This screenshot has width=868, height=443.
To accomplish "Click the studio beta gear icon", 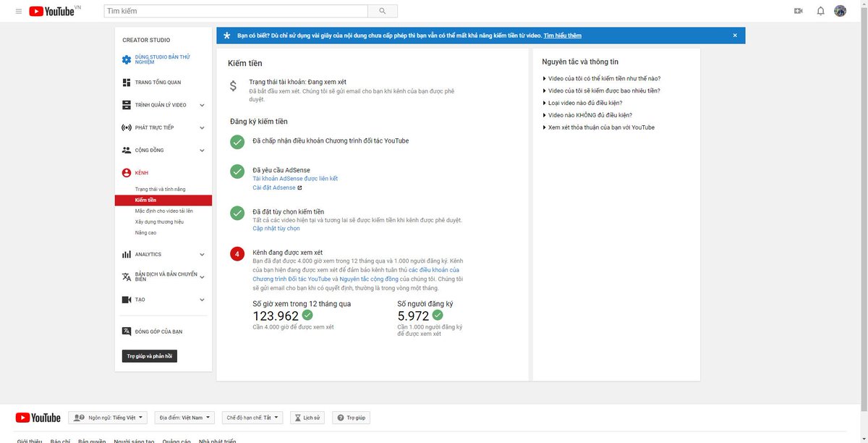I will click(x=127, y=59).
